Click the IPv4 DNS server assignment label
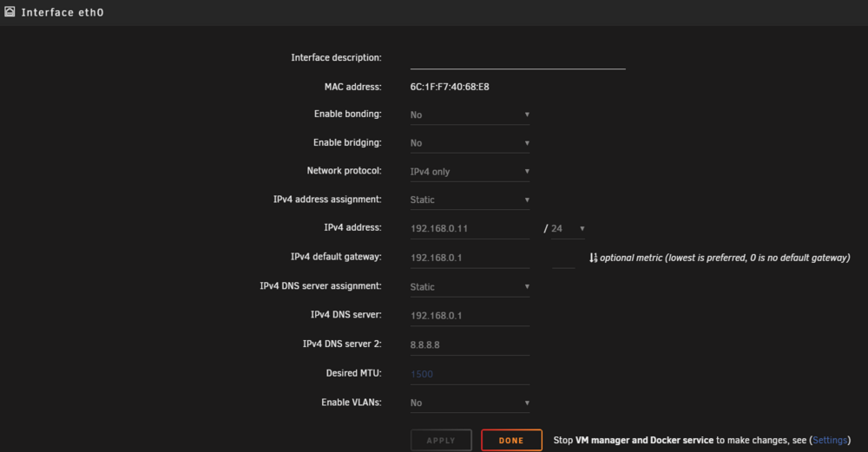This screenshot has width=868, height=452. [320, 286]
